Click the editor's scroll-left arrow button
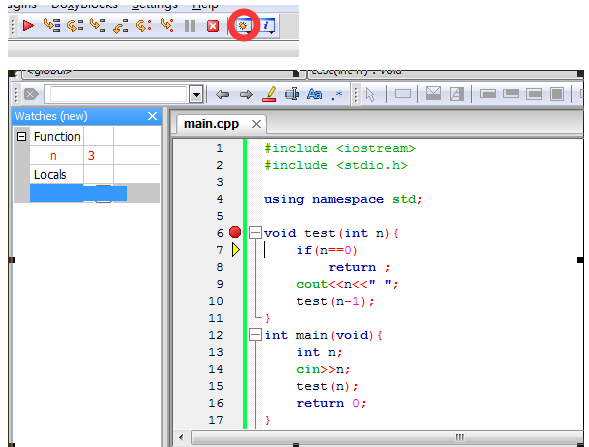The height and width of the screenshot is (447, 589). [181, 437]
